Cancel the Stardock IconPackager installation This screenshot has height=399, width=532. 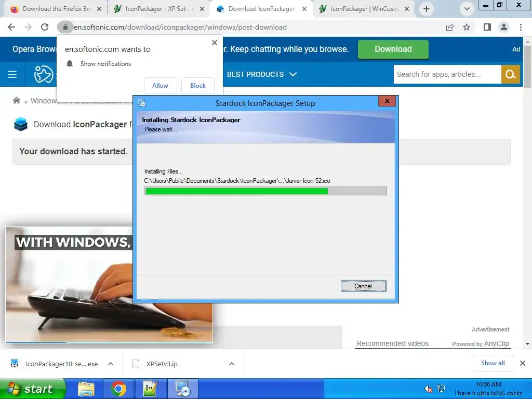(363, 286)
